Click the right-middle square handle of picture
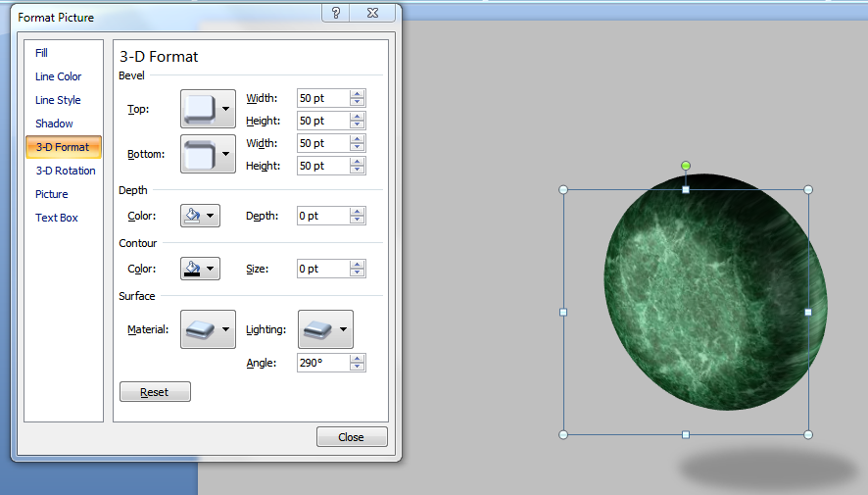 (x=808, y=313)
